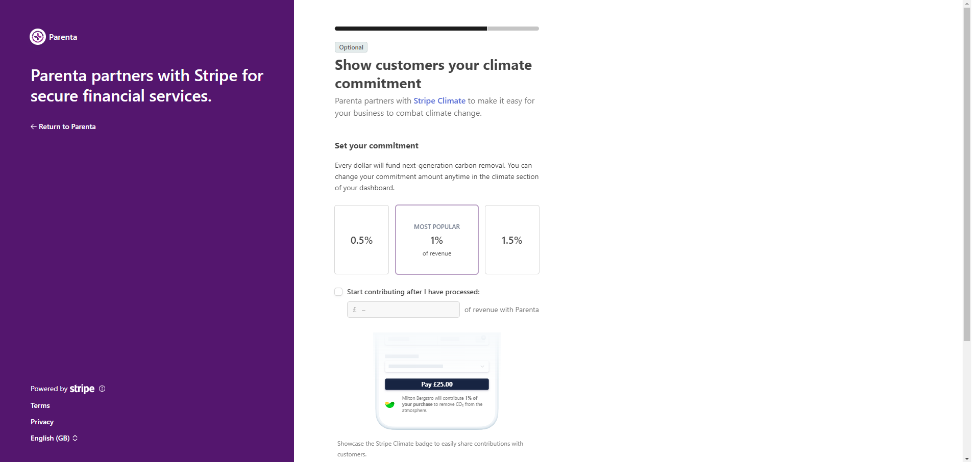Image resolution: width=980 pixels, height=462 pixels.
Task: Click the info icon next to Powered by Stripe
Action: coord(102,389)
